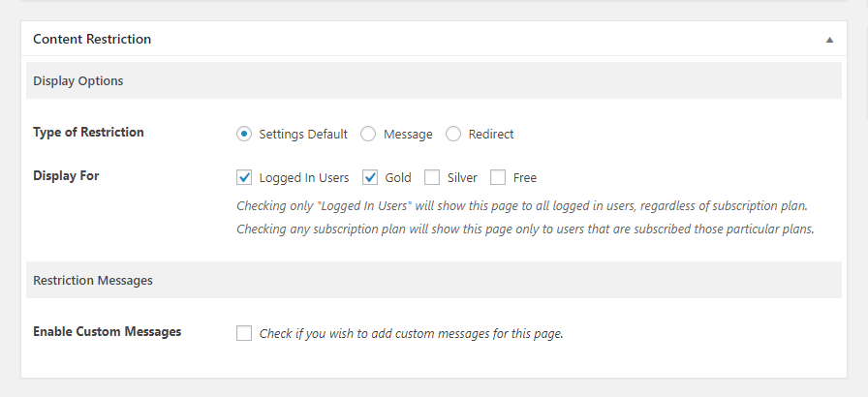
Task: Click the 'Settings Default' option label
Action: point(303,135)
